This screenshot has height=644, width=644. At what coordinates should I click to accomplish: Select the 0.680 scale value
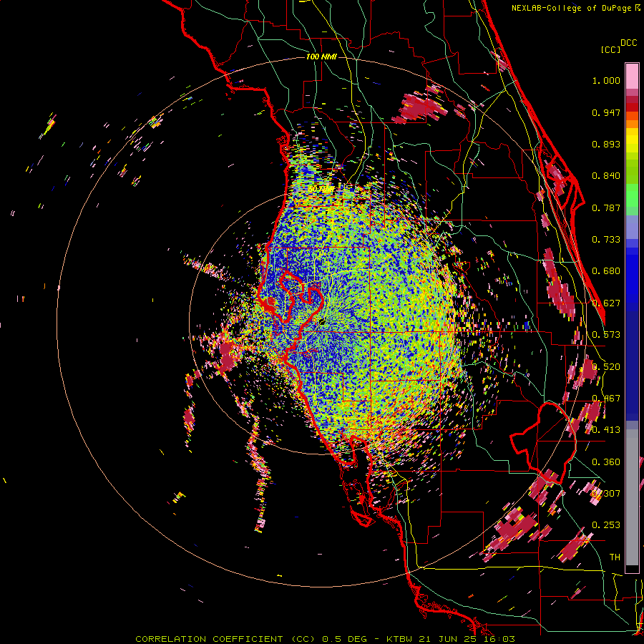(606, 271)
